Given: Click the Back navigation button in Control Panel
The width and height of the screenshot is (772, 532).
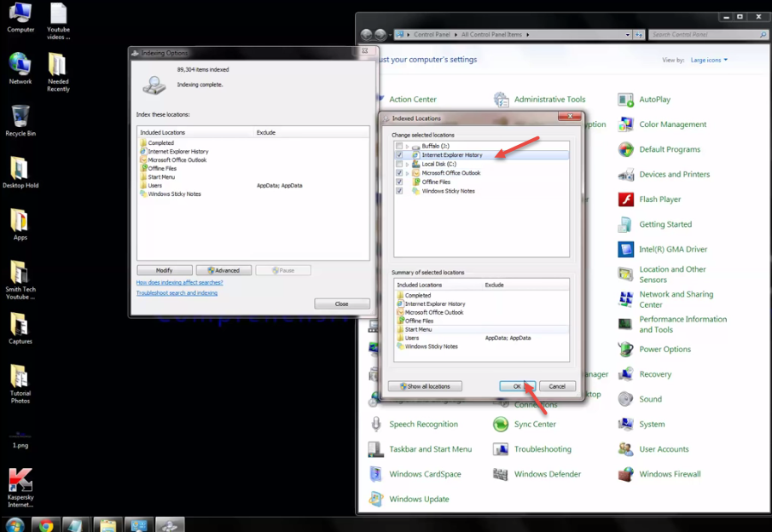Looking at the screenshot, I should [366, 34].
